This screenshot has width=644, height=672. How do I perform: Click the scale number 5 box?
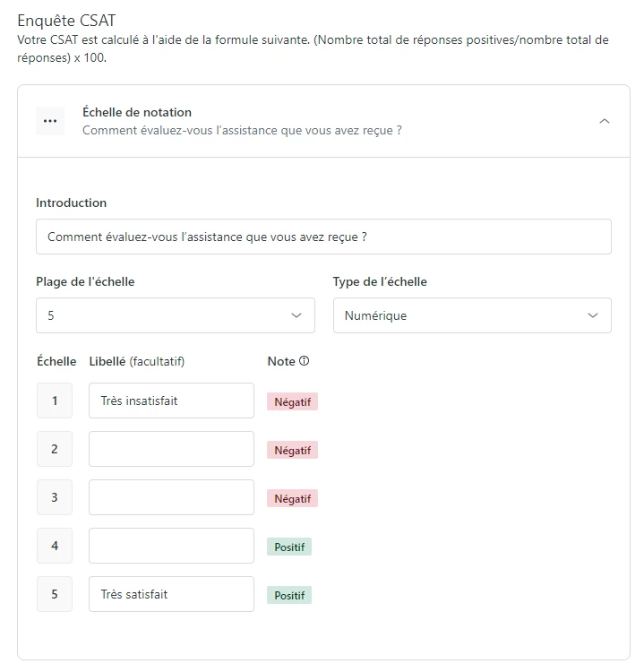click(55, 594)
